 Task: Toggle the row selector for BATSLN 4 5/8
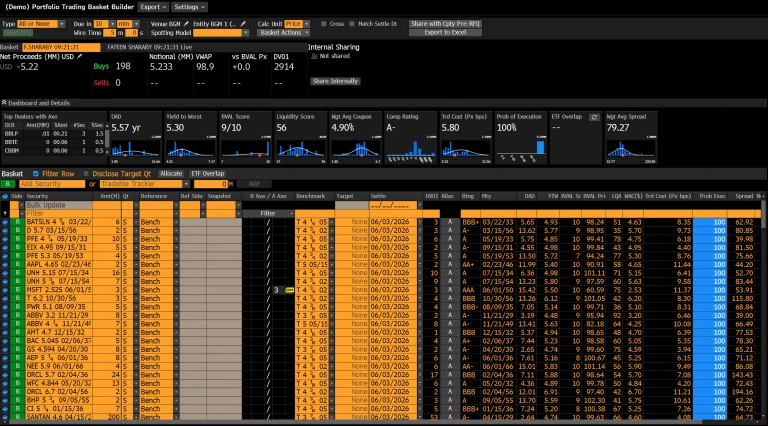point(5,222)
